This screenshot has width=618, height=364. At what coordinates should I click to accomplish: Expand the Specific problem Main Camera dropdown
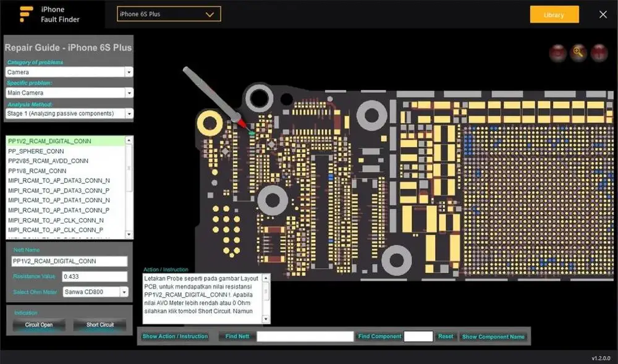point(129,93)
